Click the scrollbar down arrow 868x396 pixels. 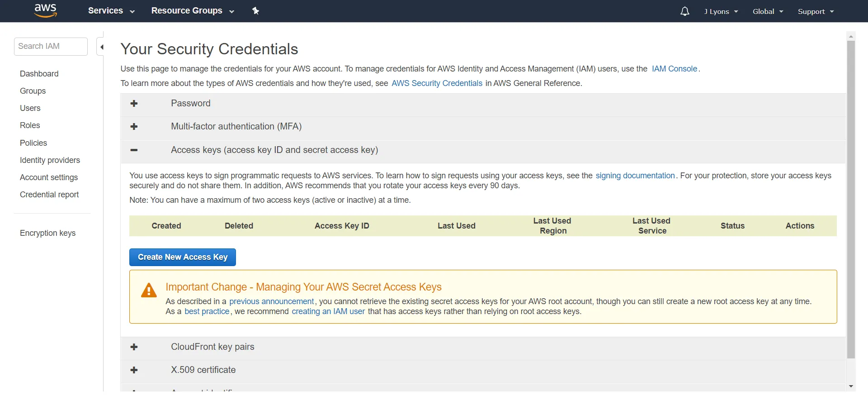(851, 386)
